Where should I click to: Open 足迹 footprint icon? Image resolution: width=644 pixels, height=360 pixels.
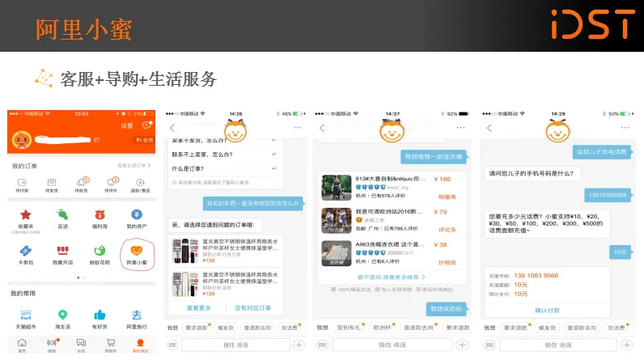pyautogui.click(x=62, y=214)
